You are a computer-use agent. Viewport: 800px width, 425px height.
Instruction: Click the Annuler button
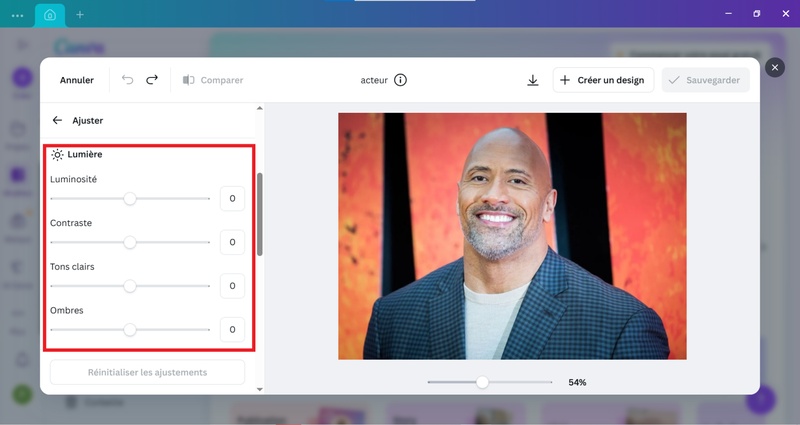[x=77, y=80]
